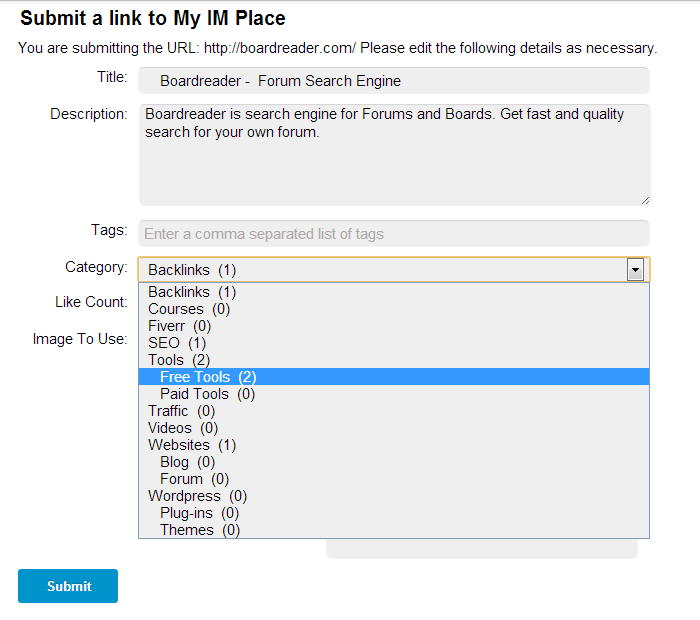Select Videos (0) from the list
Image resolution: width=700 pixels, height=620 pixels.
tap(394, 428)
